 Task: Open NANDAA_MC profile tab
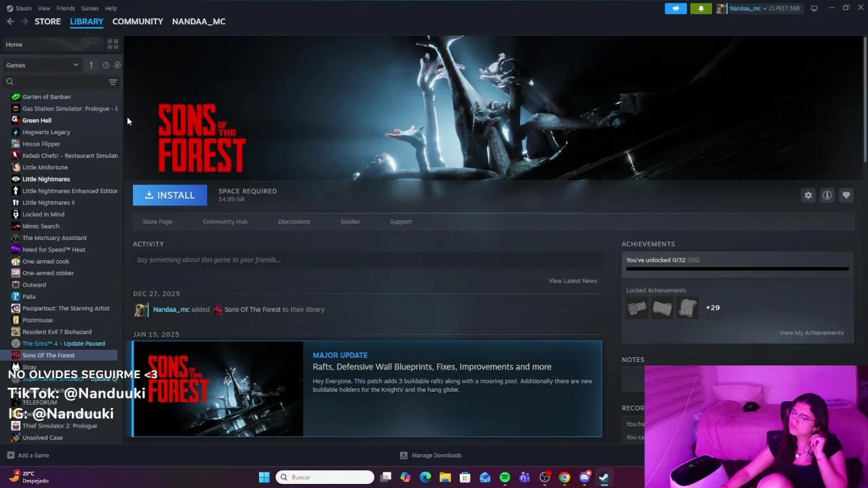199,22
